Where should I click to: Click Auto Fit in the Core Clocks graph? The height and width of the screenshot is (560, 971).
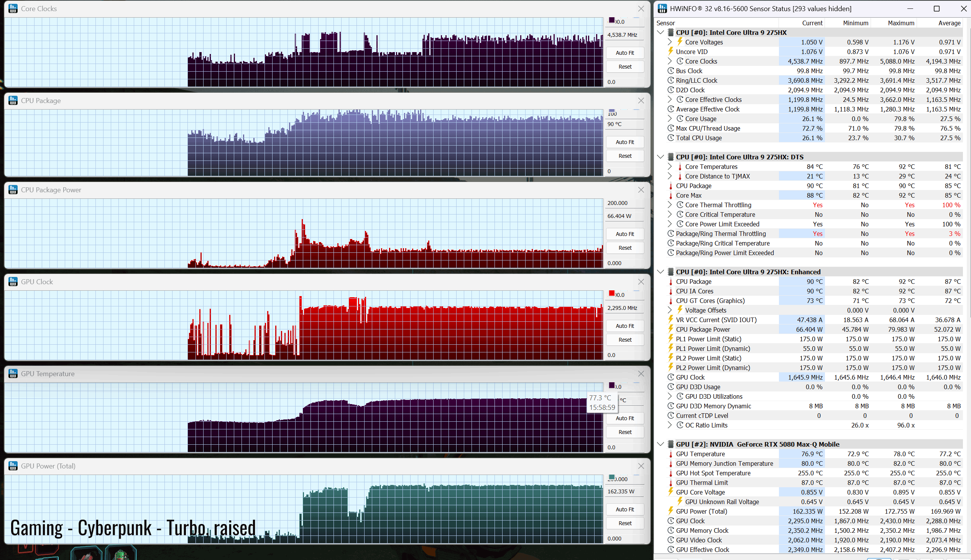625,53
